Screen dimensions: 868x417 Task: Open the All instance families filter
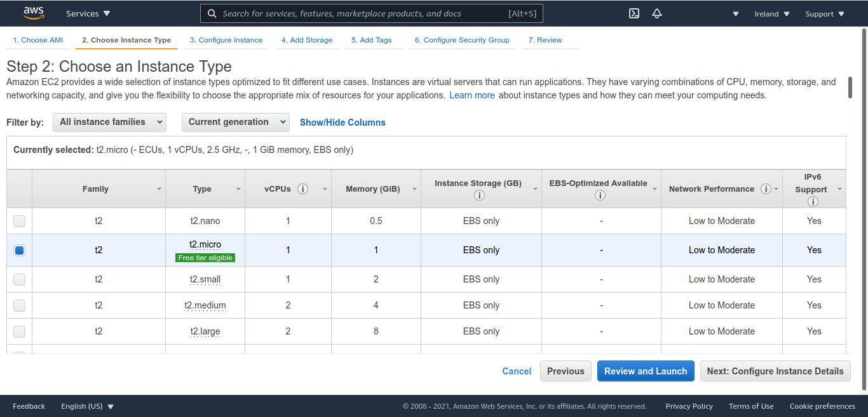(109, 122)
